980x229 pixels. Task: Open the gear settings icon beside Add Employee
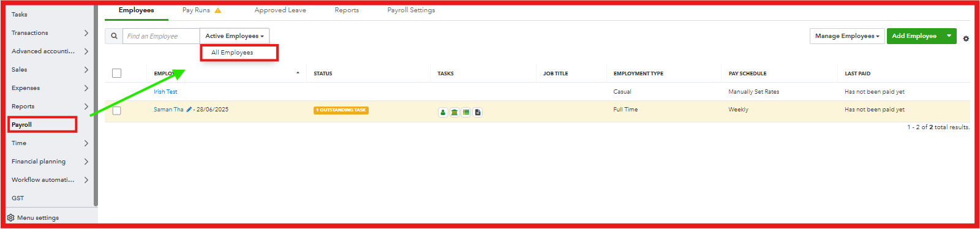click(x=966, y=38)
